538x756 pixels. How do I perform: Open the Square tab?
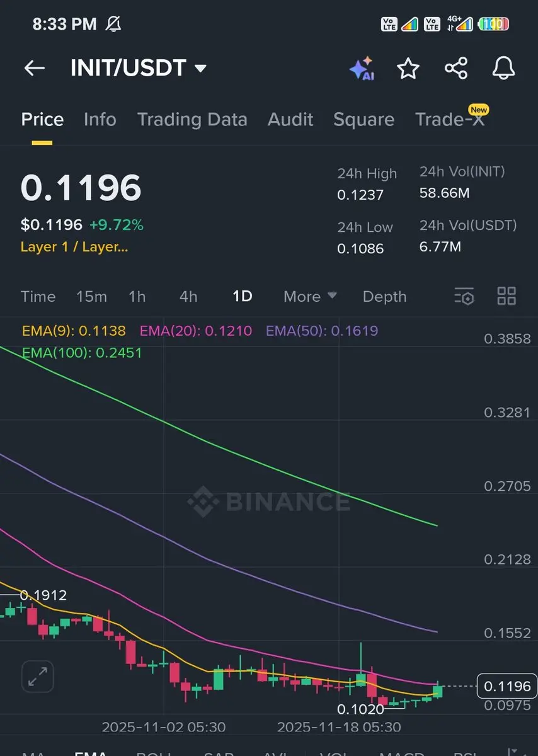point(363,120)
